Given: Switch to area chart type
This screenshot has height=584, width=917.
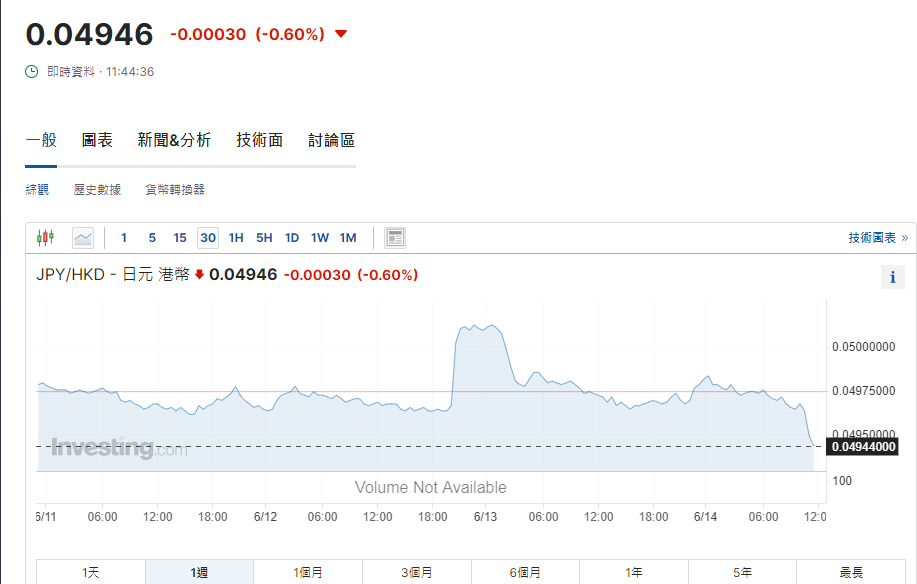Looking at the screenshot, I should [83, 238].
